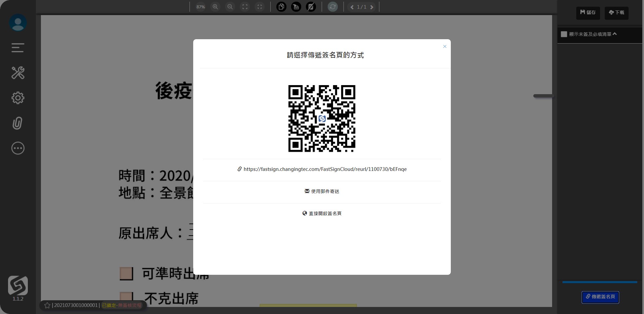Open the more options ellipsis icon

click(18, 148)
